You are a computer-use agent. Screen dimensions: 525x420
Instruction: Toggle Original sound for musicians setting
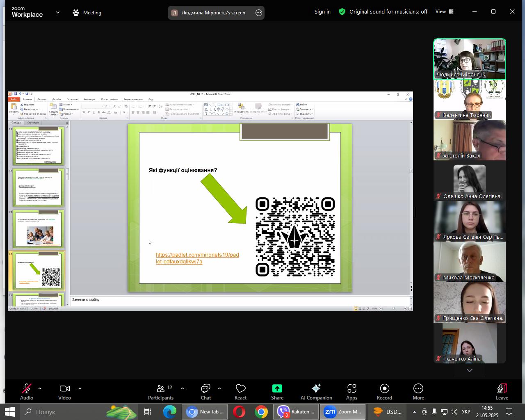click(x=388, y=12)
